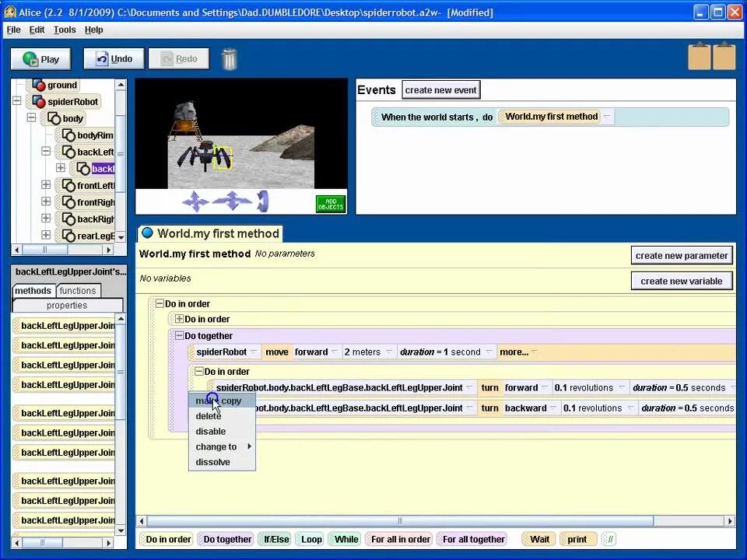Screen dimensions: 747x560
Task: Choose disable from context menu
Action: [x=222, y=432]
